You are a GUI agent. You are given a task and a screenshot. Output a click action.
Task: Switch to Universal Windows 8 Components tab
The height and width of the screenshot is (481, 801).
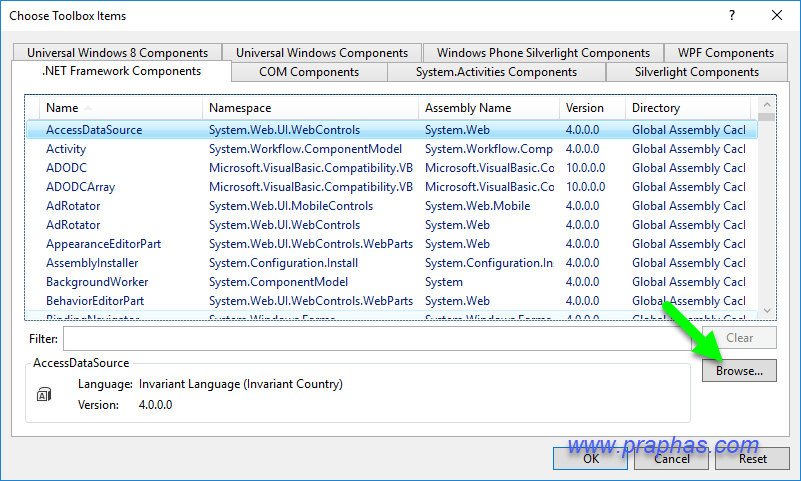[117, 53]
